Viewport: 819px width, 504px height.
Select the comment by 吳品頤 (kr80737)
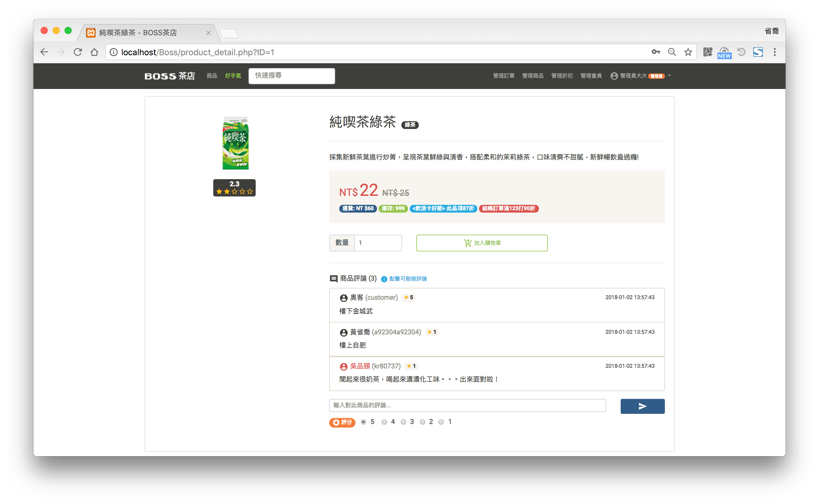pos(497,373)
